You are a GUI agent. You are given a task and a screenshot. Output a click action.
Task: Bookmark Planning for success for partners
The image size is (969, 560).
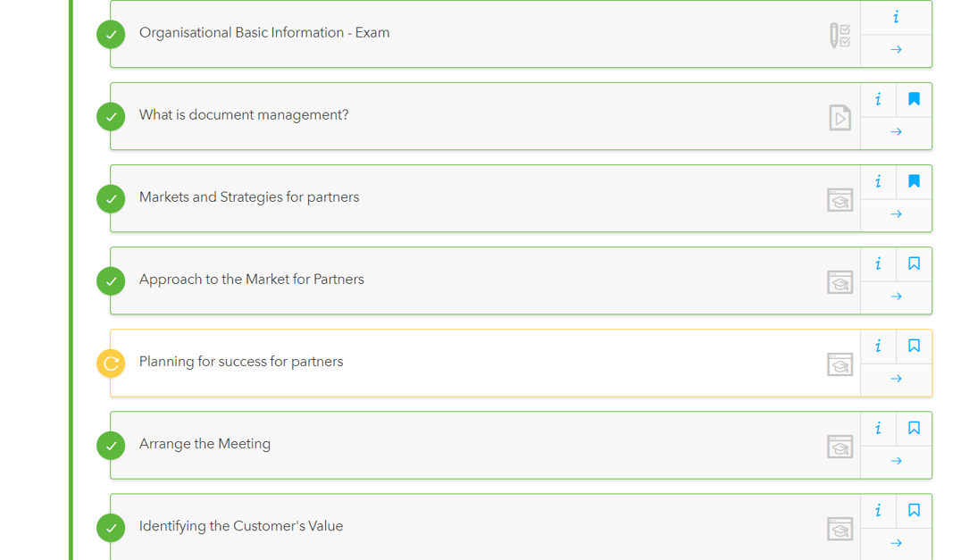click(914, 346)
